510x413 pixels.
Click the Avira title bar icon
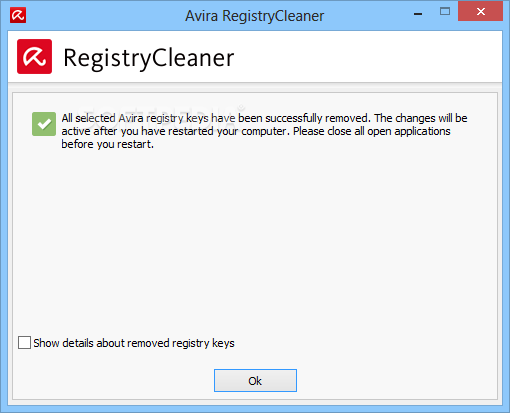click(x=18, y=15)
